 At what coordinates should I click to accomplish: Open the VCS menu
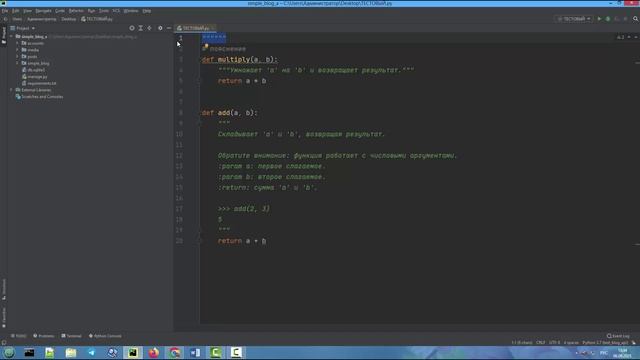116,11
